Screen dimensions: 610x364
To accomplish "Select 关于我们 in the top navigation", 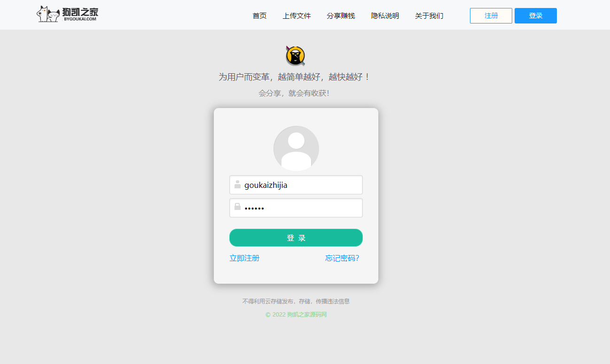I will tap(429, 15).
